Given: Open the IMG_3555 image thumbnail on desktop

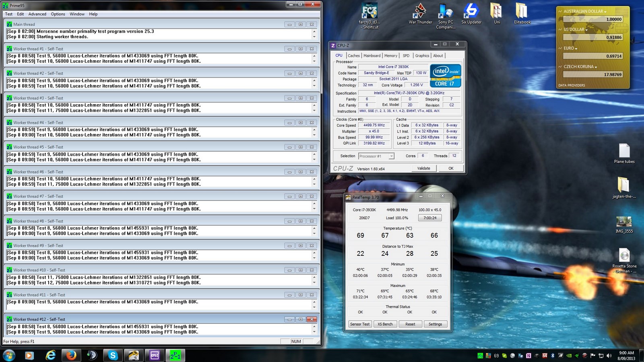Looking at the screenshot, I should coord(624,224).
